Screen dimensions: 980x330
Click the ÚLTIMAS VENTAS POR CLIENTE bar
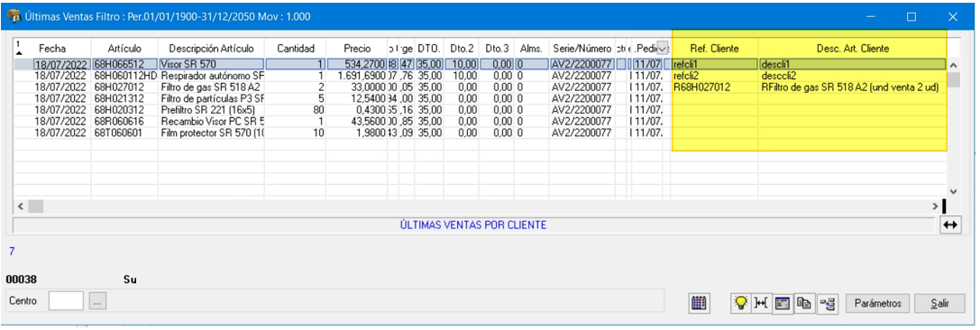[x=474, y=225]
